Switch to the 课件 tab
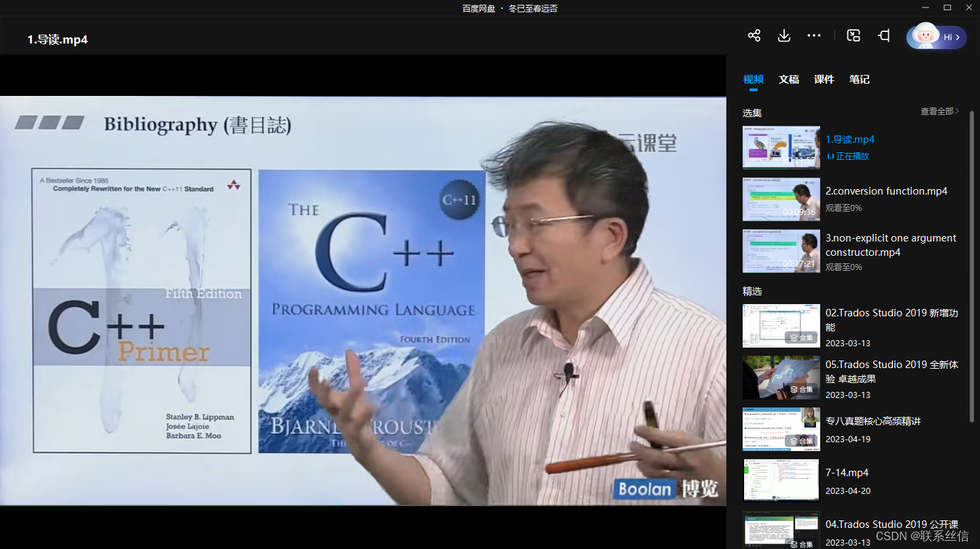Image resolution: width=980 pixels, height=549 pixels. tap(824, 80)
